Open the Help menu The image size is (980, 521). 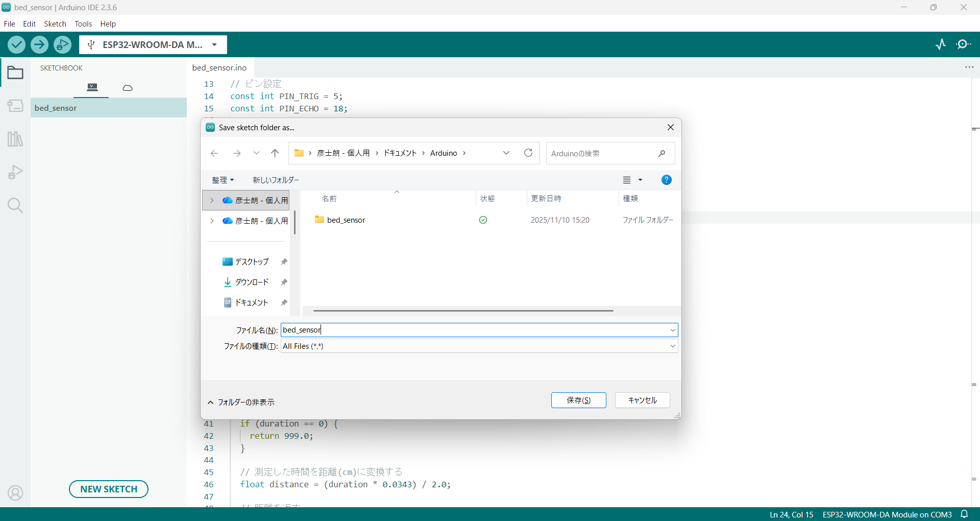click(x=108, y=23)
